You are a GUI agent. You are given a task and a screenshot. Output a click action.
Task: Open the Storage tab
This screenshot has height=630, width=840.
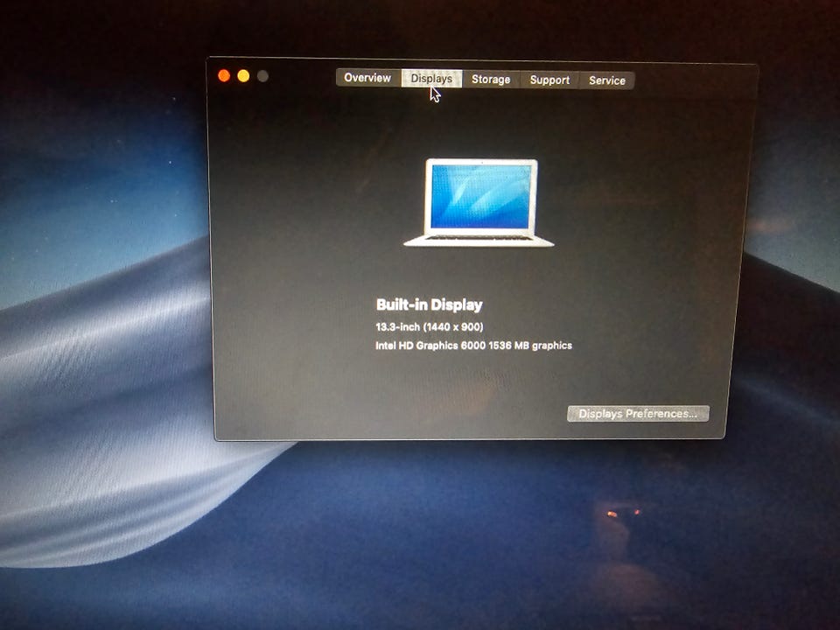click(x=491, y=80)
